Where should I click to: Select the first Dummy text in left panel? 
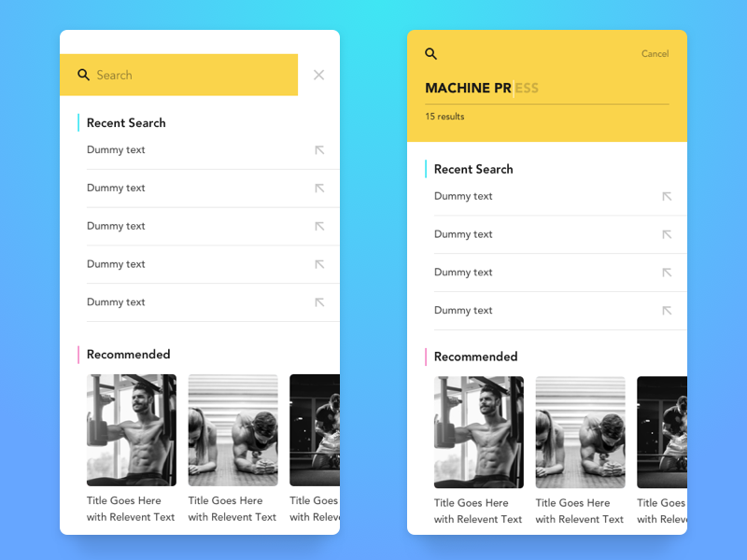116,150
